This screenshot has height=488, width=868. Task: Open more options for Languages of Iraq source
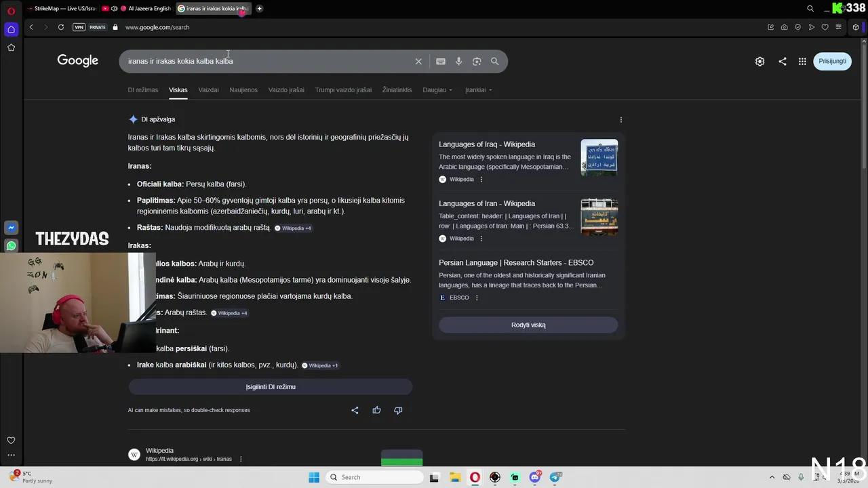click(x=481, y=180)
